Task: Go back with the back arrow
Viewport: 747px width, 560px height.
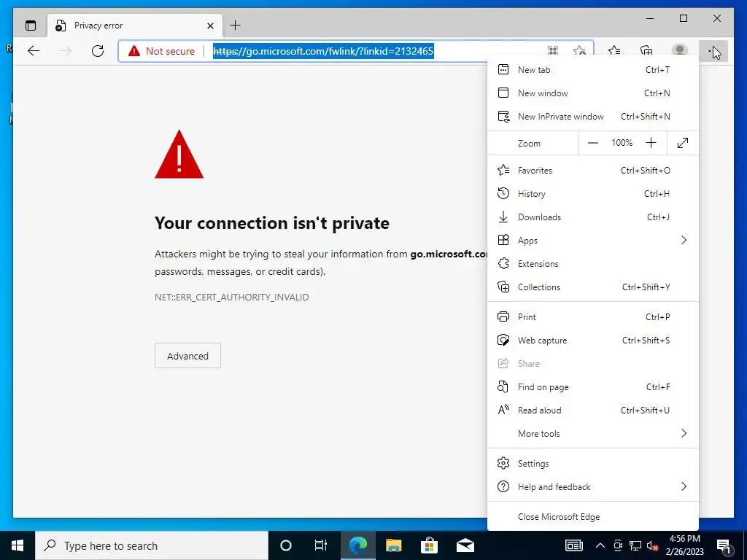Action: coord(34,51)
